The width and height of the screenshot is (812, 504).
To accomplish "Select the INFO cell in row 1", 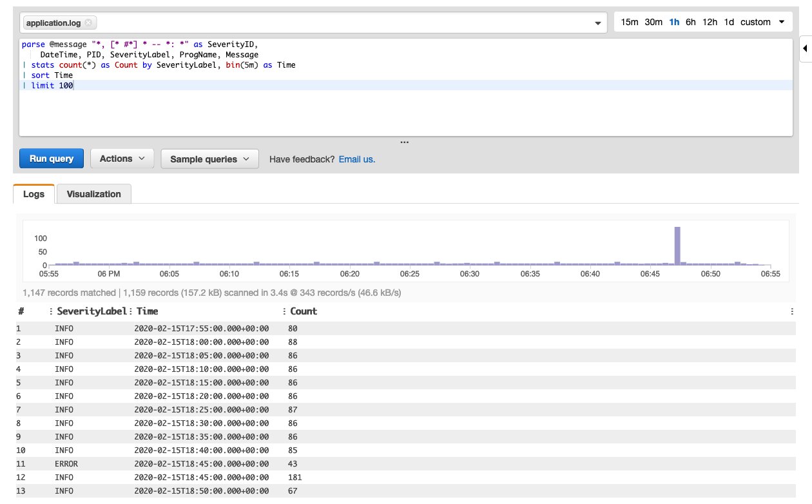I will (64, 329).
